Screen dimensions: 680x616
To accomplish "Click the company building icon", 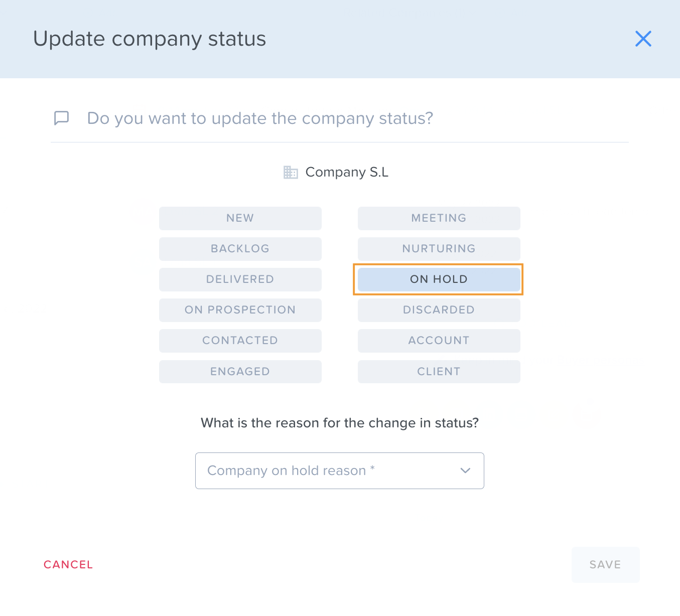I will (291, 172).
